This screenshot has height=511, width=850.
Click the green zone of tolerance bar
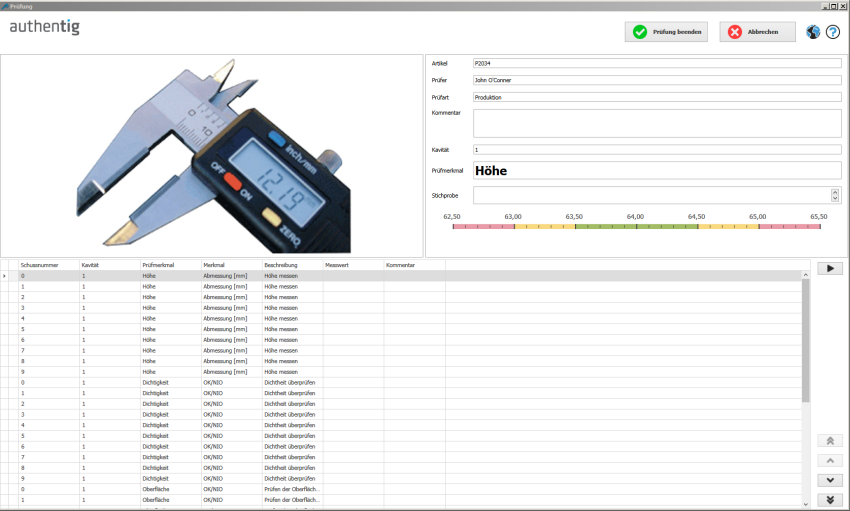[x=636, y=227]
